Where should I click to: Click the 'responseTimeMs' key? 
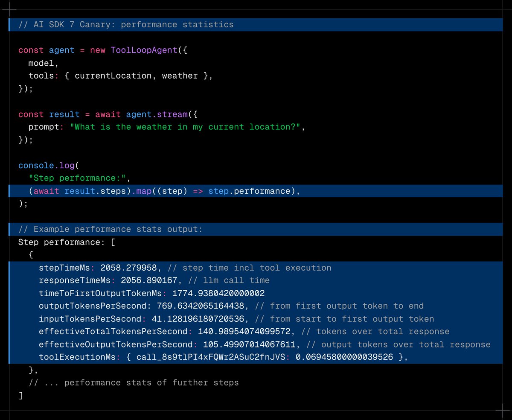tap(75, 280)
